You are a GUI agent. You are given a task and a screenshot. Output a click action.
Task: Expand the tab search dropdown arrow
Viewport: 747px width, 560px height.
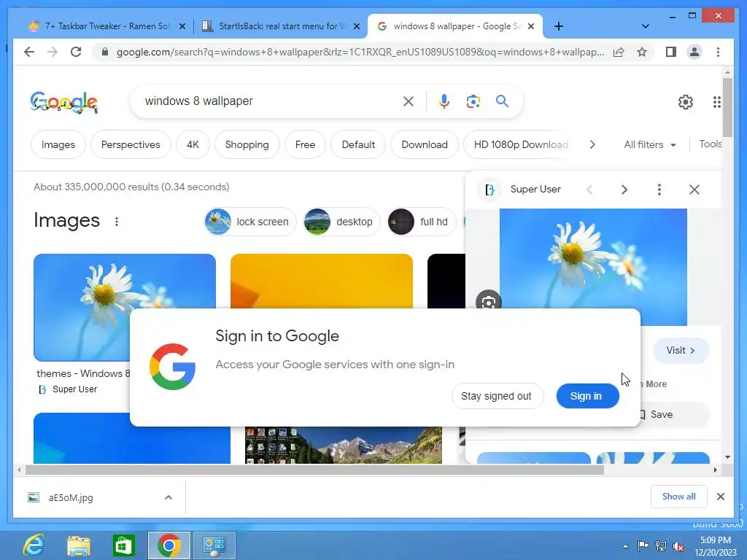[x=645, y=26]
